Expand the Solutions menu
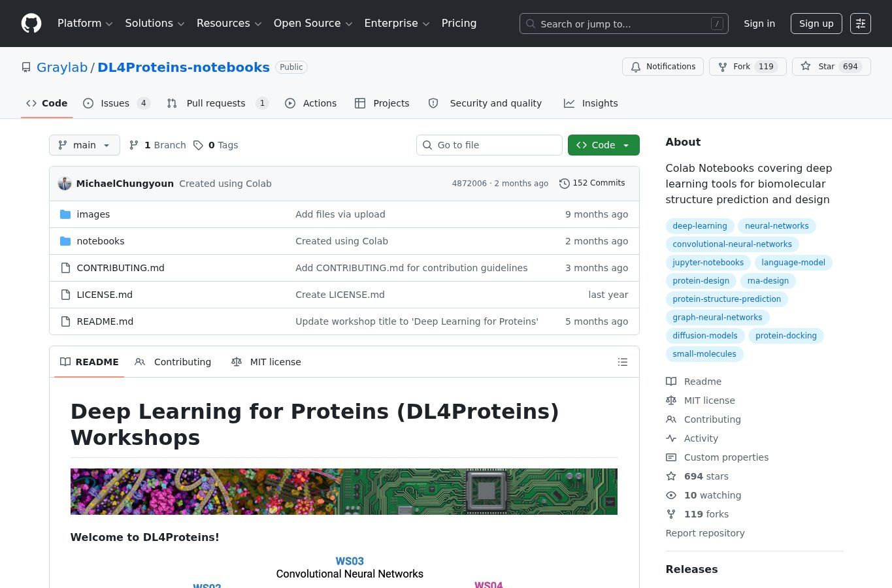892x588 pixels. [155, 24]
